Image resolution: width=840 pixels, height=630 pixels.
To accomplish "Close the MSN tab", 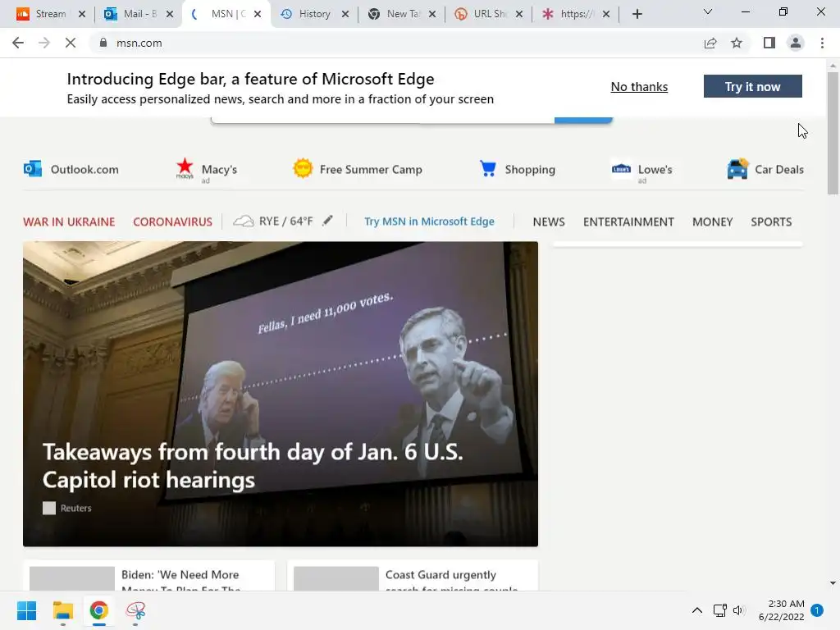I will pyautogui.click(x=258, y=14).
